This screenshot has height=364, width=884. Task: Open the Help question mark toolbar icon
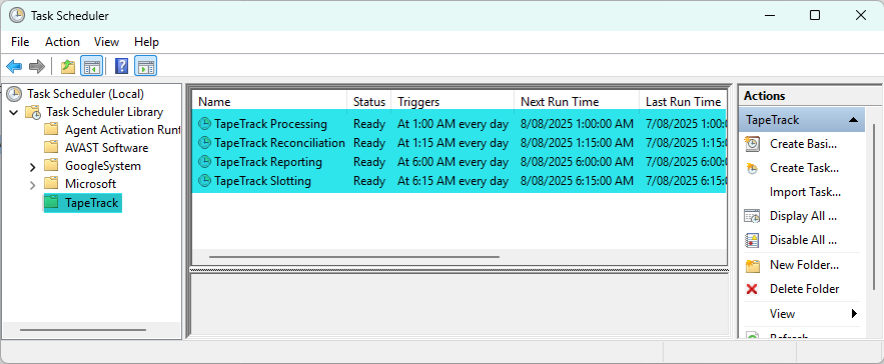121,66
